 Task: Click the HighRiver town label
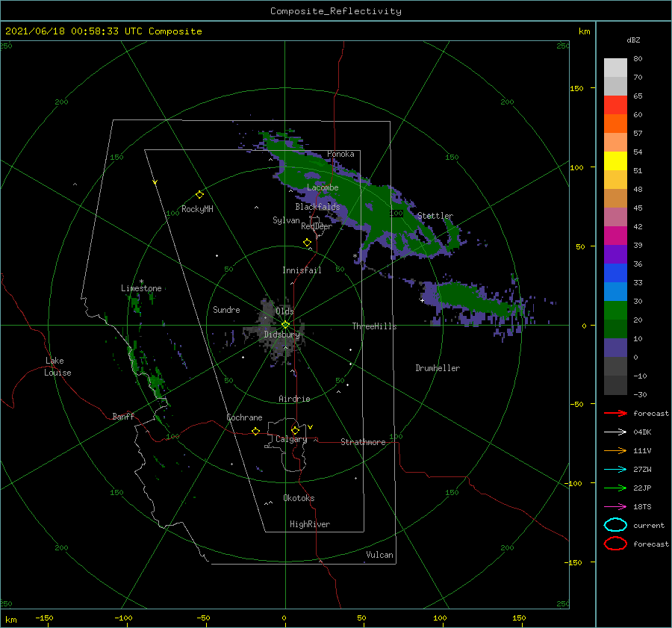point(310,524)
